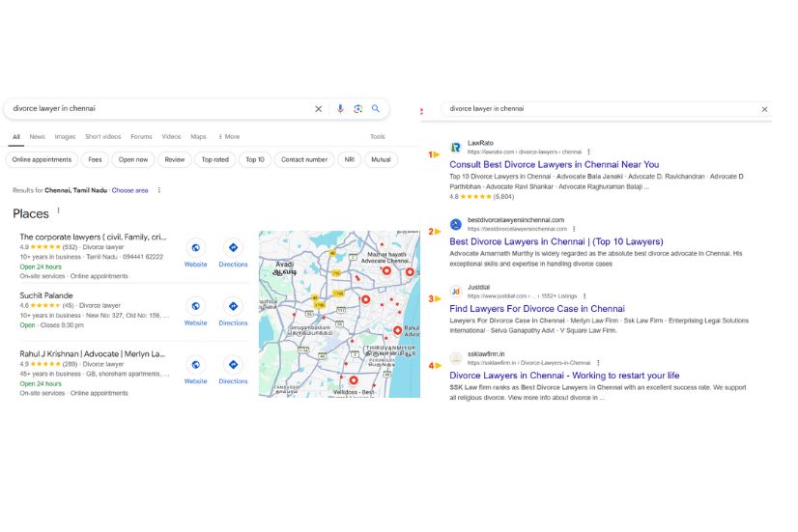Apply the Top rated filter chip
Image resolution: width=798 pixels, height=532 pixels.
click(x=215, y=159)
